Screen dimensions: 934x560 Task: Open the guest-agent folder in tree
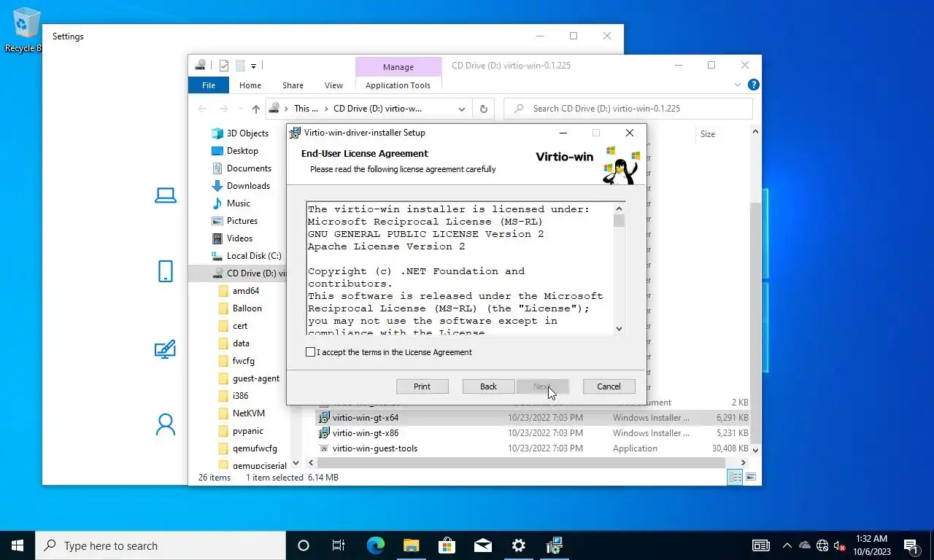coord(255,378)
